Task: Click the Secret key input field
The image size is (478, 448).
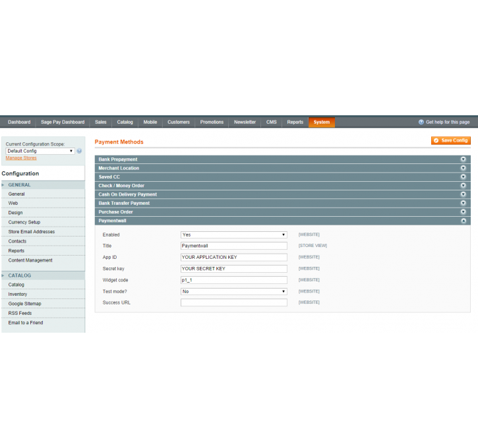Action: 234,269
